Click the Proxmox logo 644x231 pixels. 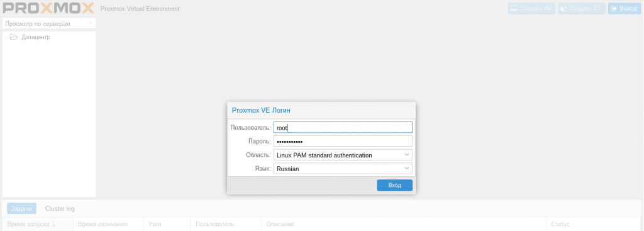tap(48, 8)
